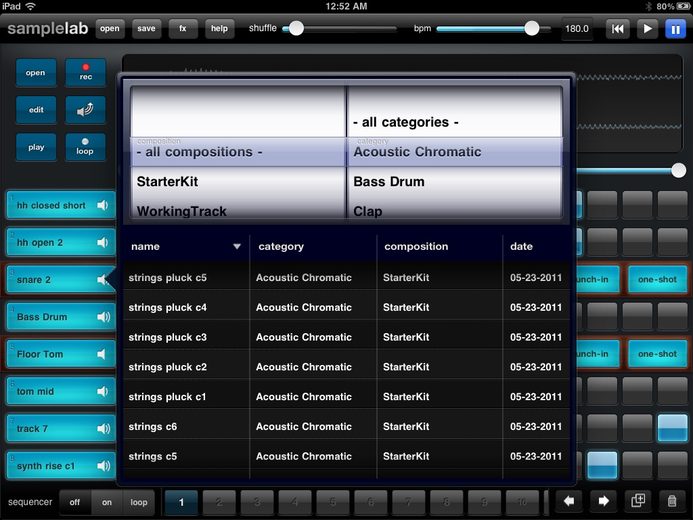Select sample strings pluck c1
The image size is (693, 520).
tap(346, 397)
